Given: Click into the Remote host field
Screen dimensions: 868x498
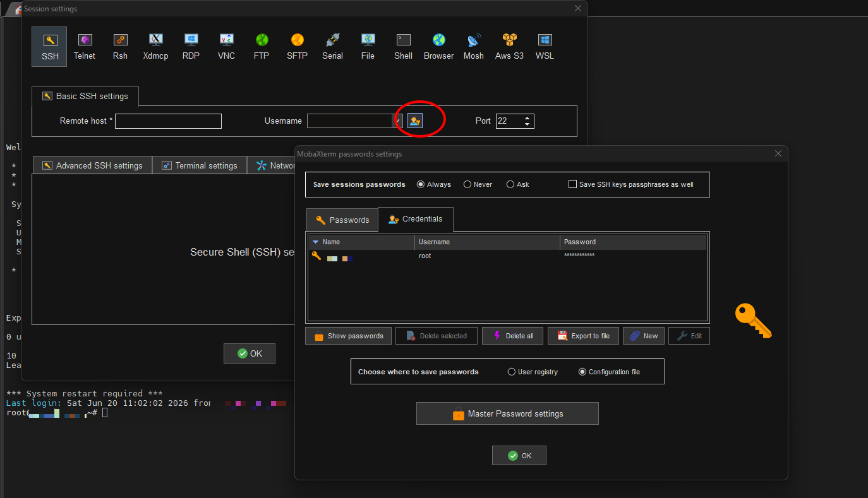Looking at the screenshot, I should 168,121.
